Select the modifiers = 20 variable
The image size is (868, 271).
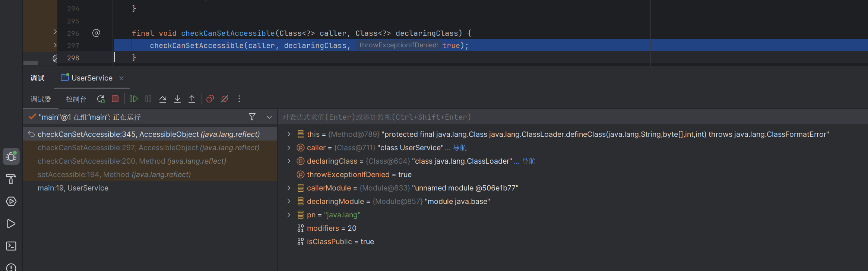point(573,228)
